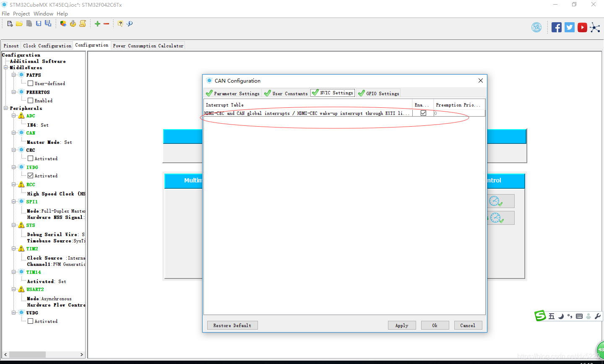Click the Help question-mark toolbar icon
Image resolution: width=604 pixels, height=364 pixels.
pyautogui.click(x=120, y=23)
